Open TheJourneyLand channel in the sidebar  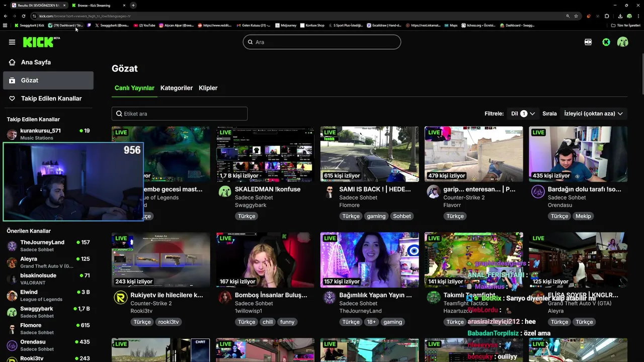coord(48,246)
